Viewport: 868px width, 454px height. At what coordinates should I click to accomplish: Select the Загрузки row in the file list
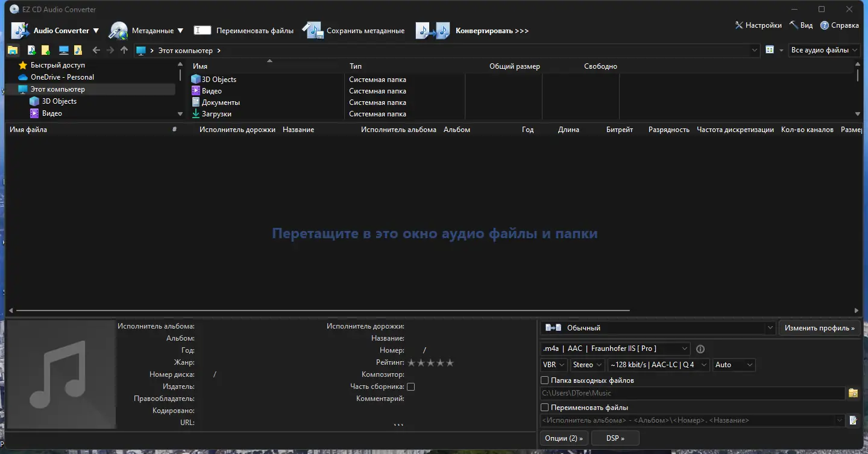[x=218, y=113]
